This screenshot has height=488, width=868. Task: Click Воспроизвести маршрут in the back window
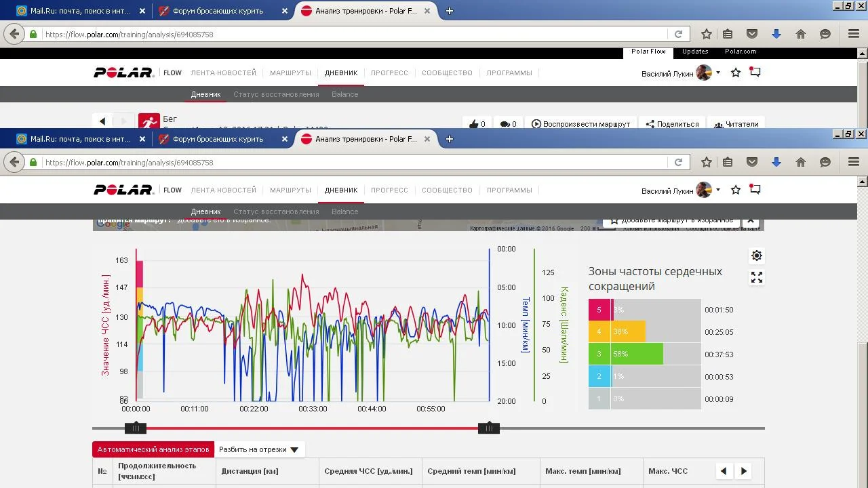point(580,124)
